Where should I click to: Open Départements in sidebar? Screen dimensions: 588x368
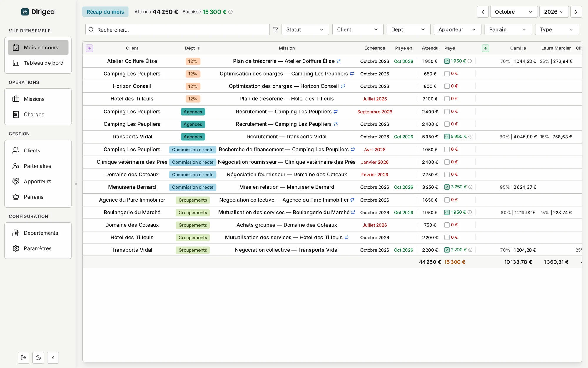[38, 233]
